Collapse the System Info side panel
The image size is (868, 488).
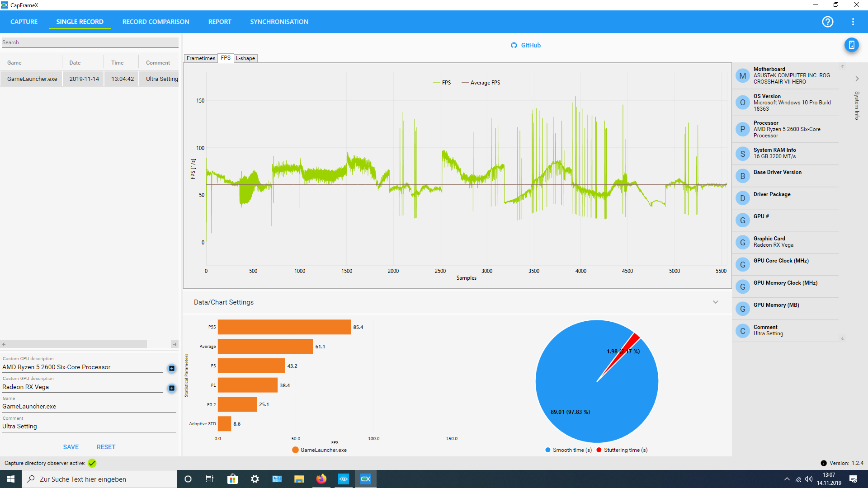857,79
